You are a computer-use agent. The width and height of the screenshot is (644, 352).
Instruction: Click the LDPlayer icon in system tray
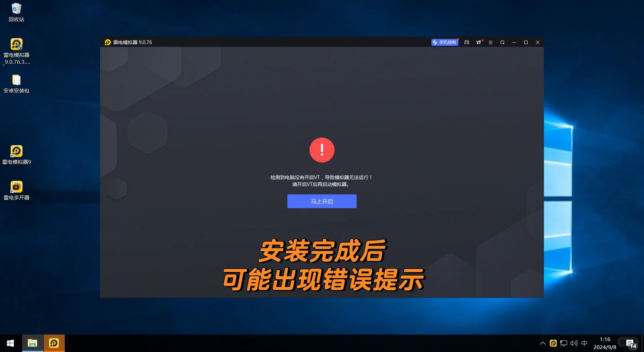553,343
